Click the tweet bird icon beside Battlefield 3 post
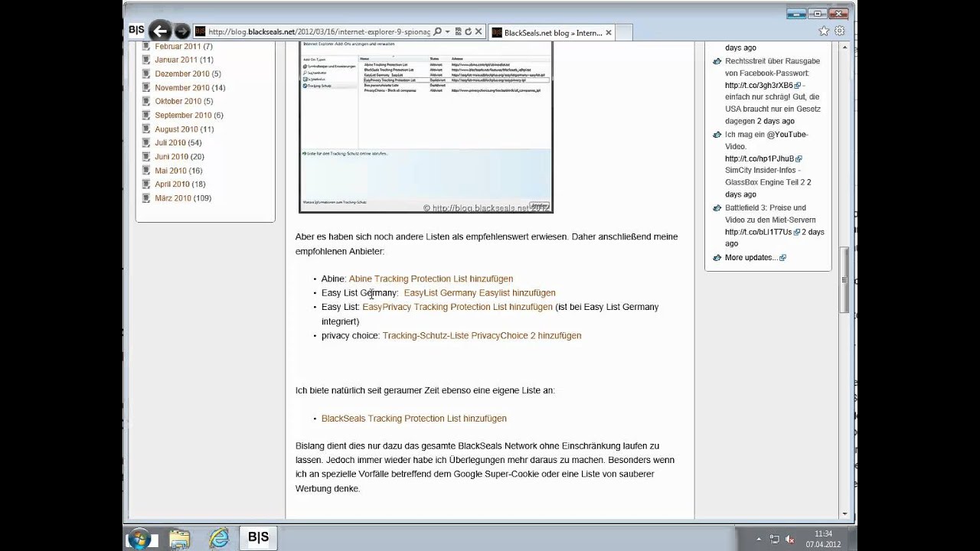The height and width of the screenshot is (551, 980). (717, 208)
